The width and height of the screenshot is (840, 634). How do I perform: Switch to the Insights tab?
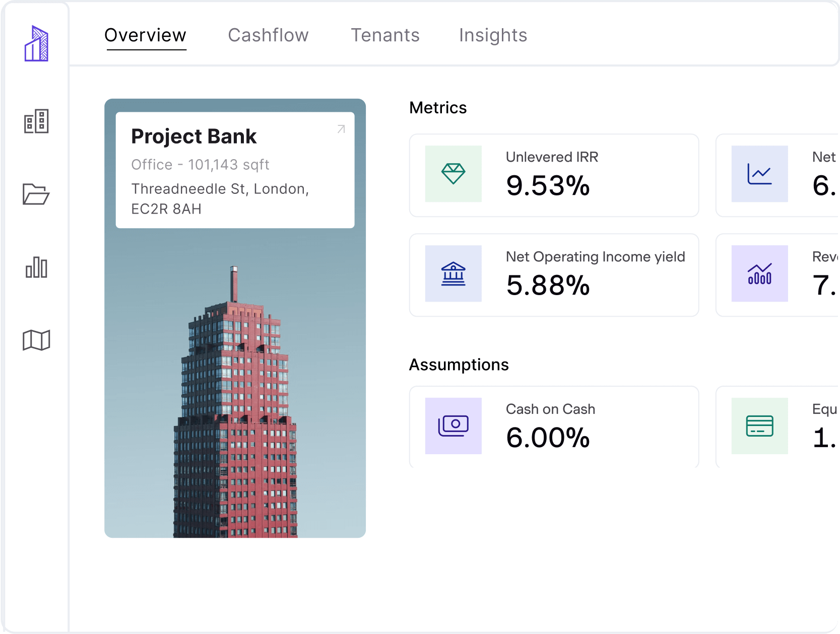493,35
